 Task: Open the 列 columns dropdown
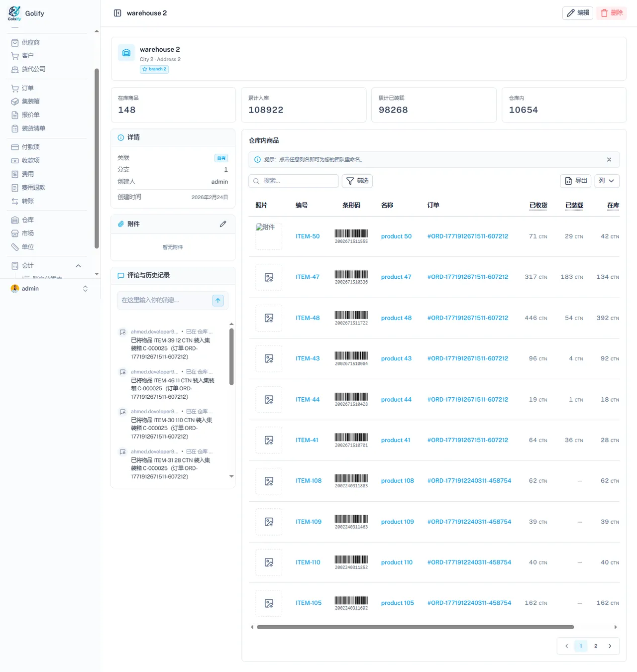pyautogui.click(x=607, y=181)
